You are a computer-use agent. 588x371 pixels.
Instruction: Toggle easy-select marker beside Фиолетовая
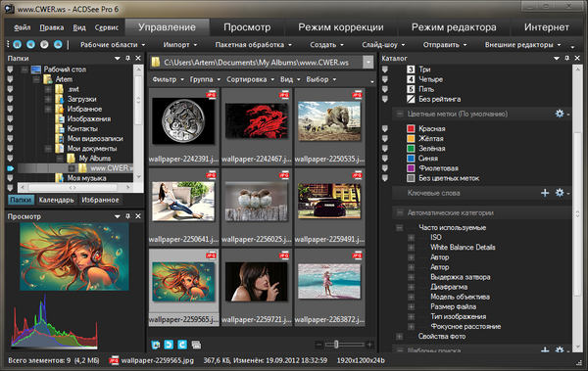[385, 168]
